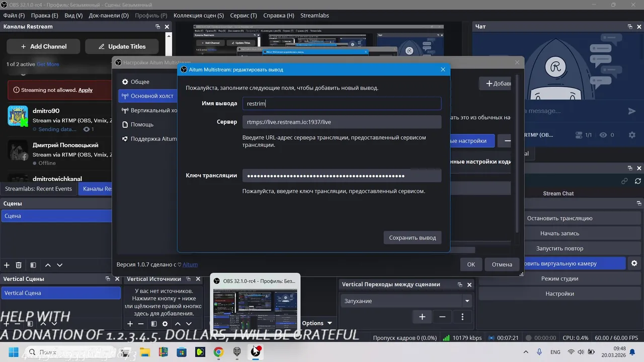Undock the Каналы Restream panel

coord(157,27)
